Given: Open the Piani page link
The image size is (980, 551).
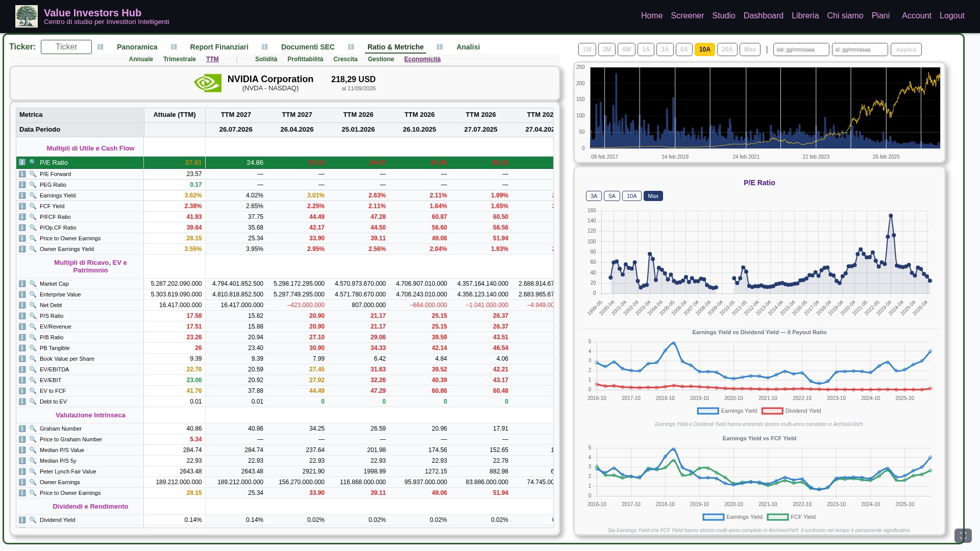Looking at the screenshot, I should point(880,16).
